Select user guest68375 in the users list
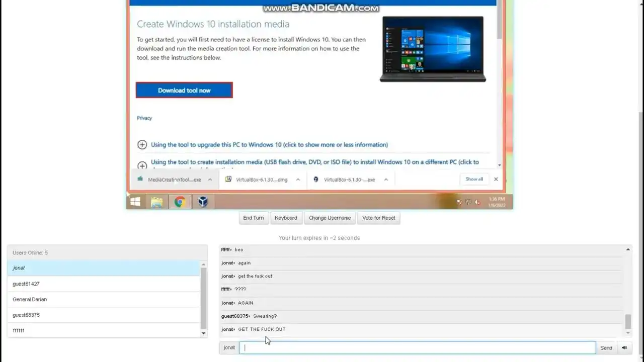The height and width of the screenshot is (362, 644). (104, 315)
